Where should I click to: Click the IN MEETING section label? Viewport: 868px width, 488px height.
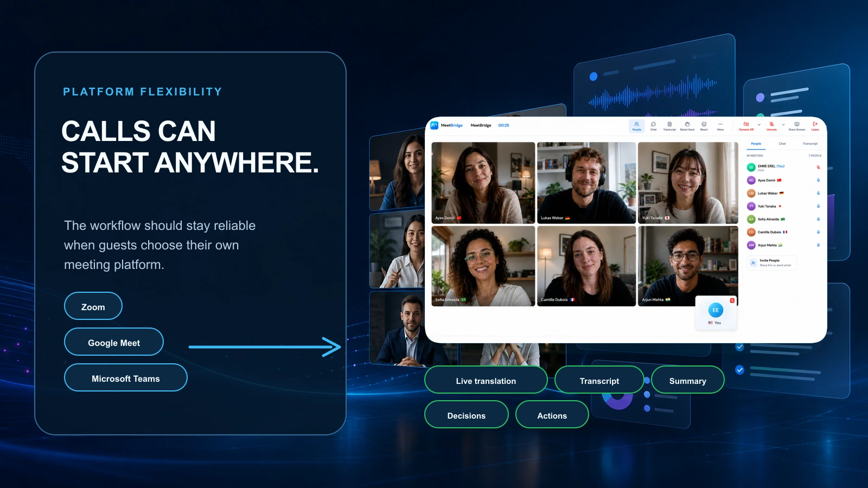tap(755, 156)
